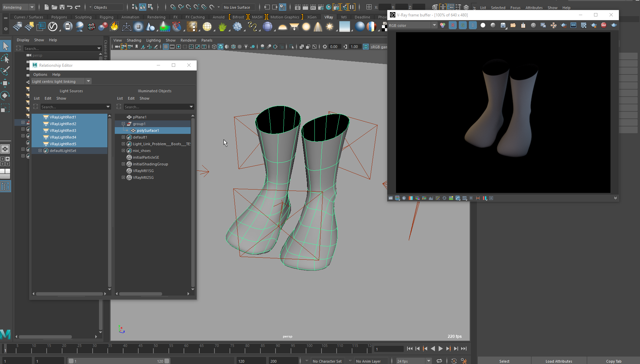Click the Stop render button in frame buffer
The image size is (640, 364).
[603, 25]
